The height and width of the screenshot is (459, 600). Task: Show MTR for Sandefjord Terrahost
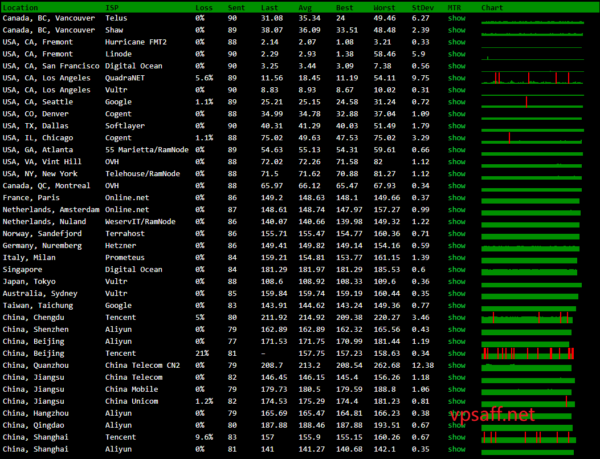[x=457, y=234]
